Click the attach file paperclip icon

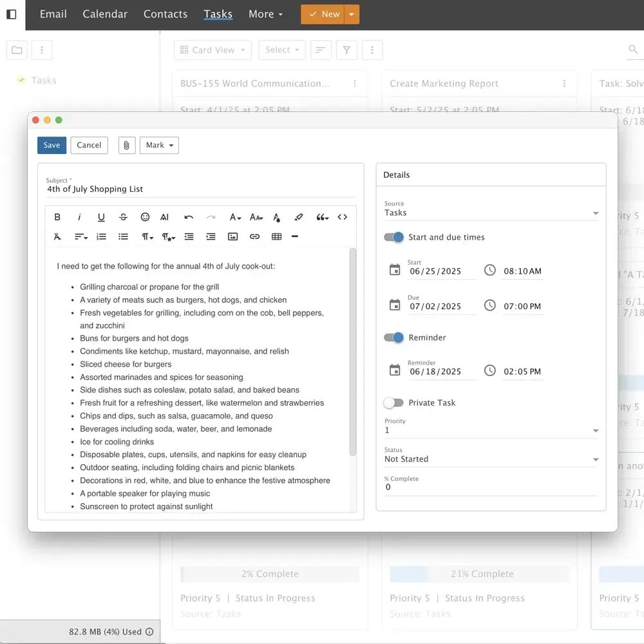(126, 146)
